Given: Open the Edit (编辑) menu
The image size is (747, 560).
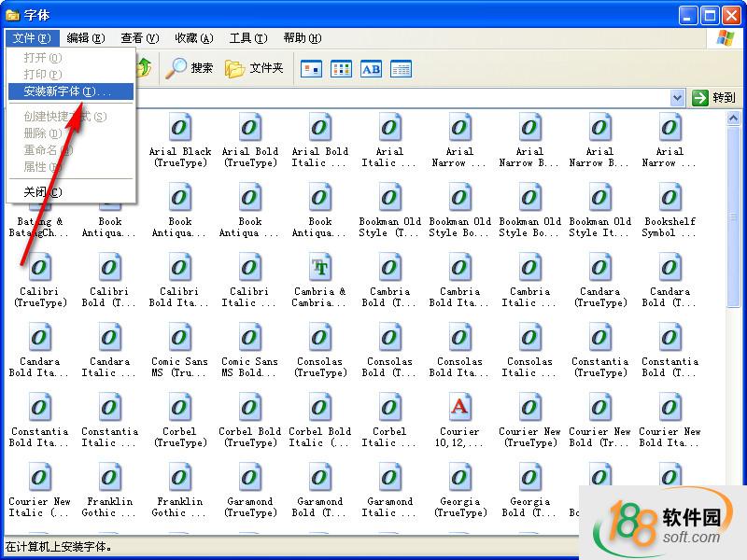Looking at the screenshot, I should click(85, 38).
